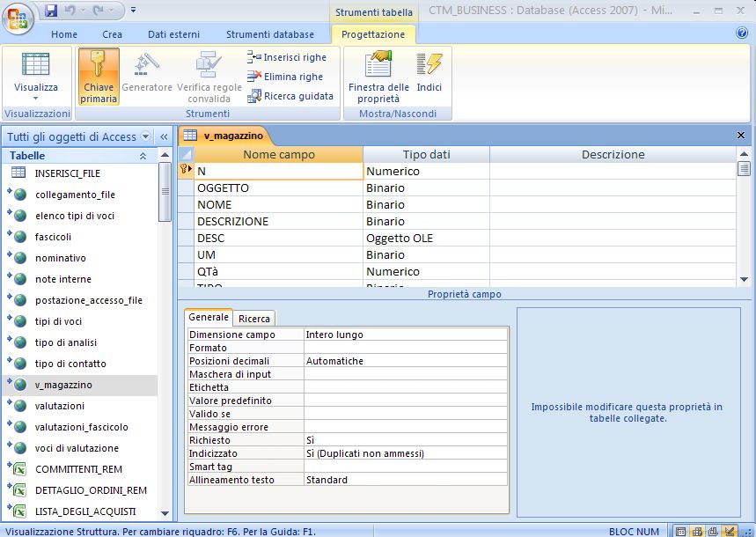Undo via quick access toolbar arrow
Image resolution: width=756 pixels, height=537 pixels.
click(70, 11)
